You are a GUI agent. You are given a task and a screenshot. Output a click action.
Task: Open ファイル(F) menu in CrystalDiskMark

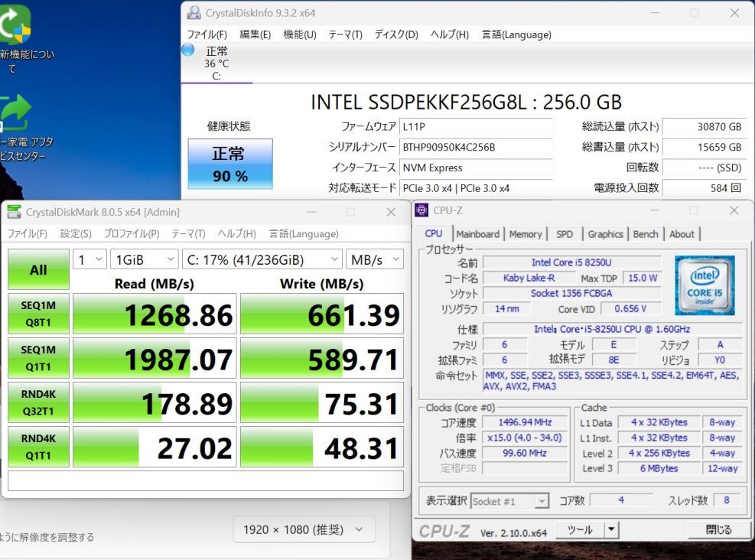28,233
